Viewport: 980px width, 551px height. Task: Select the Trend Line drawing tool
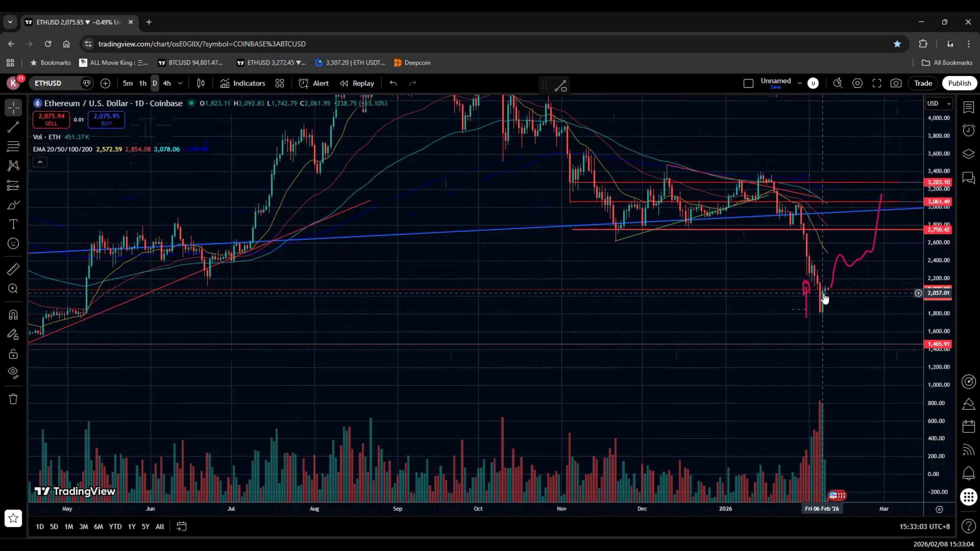13,127
